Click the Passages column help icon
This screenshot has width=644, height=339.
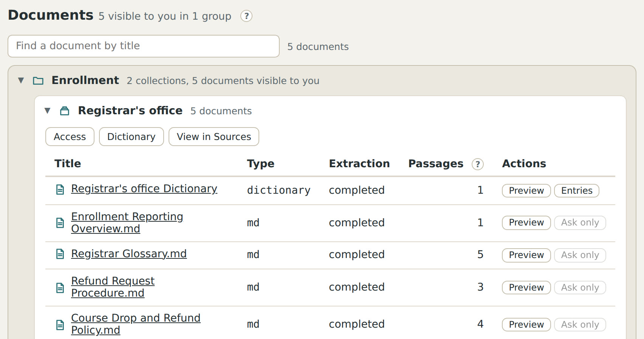478,164
